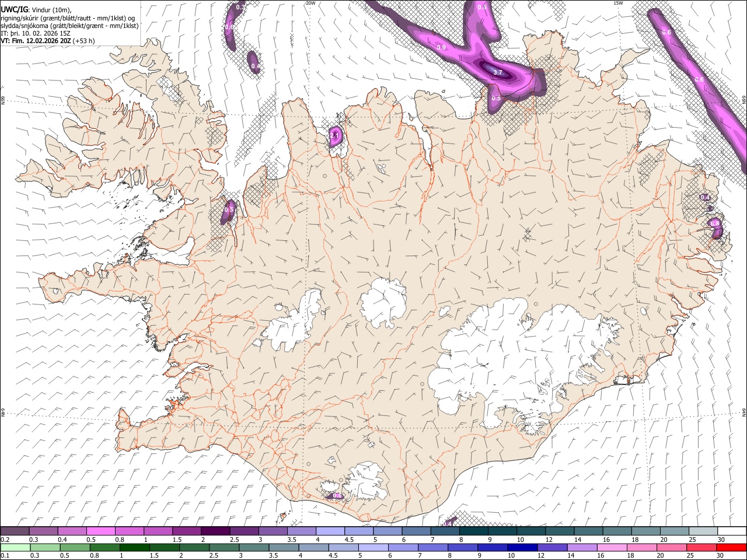This screenshot has width=747, height=560.
Task: Click the 0.8 label on the east coast
Action: (x=715, y=223)
